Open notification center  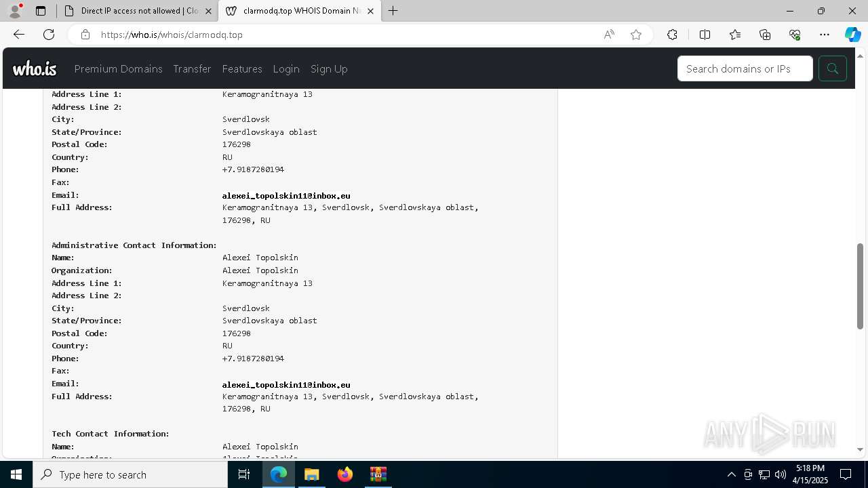click(846, 474)
